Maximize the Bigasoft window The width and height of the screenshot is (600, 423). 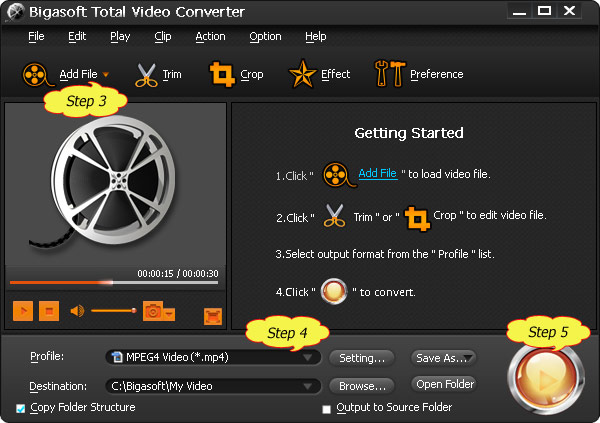click(544, 11)
